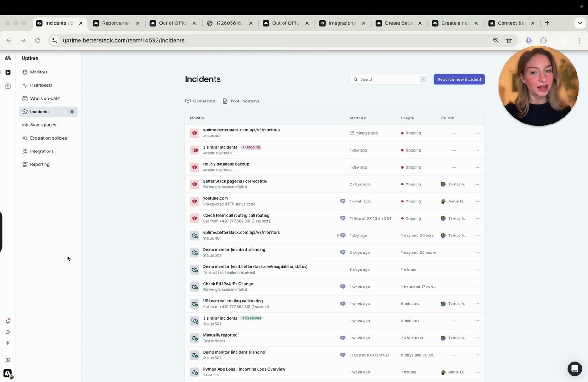Switch to Integrations browser tab
588x382 pixels.
[342, 23]
